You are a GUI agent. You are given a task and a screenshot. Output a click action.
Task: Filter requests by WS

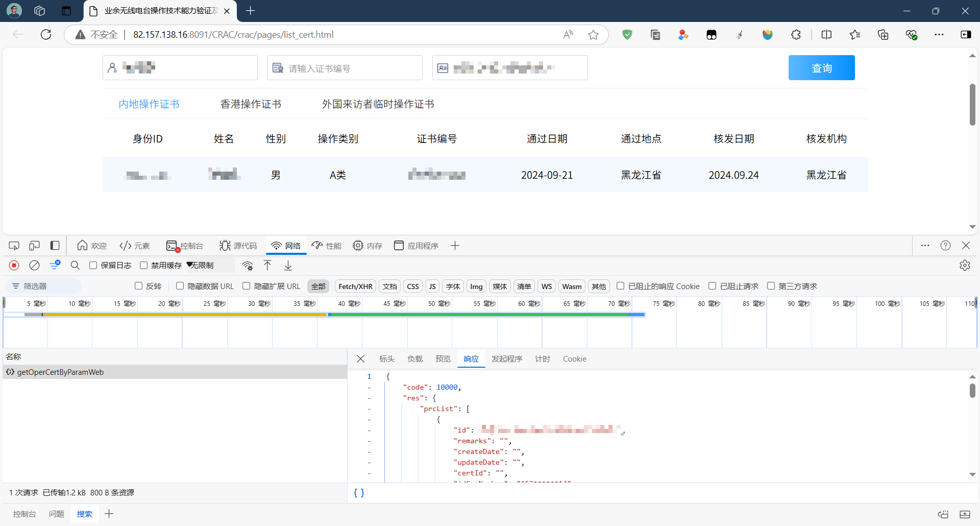pyautogui.click(x=547, y=286)
